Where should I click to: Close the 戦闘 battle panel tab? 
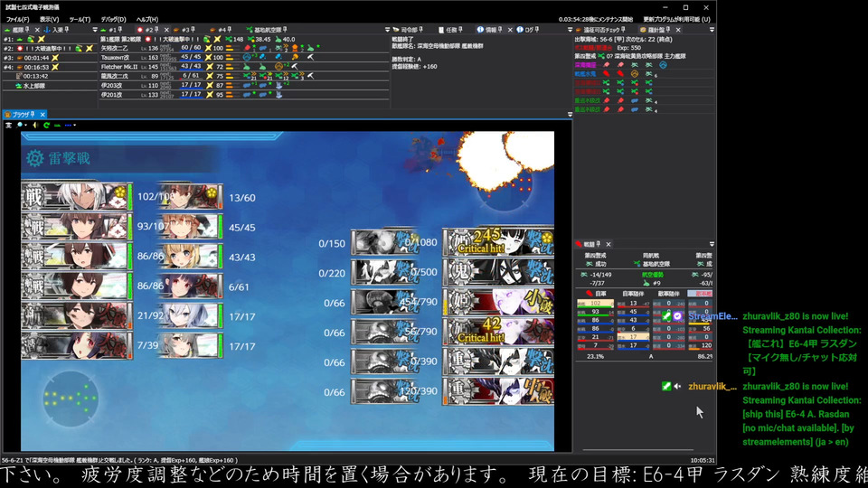click(608, 244)
